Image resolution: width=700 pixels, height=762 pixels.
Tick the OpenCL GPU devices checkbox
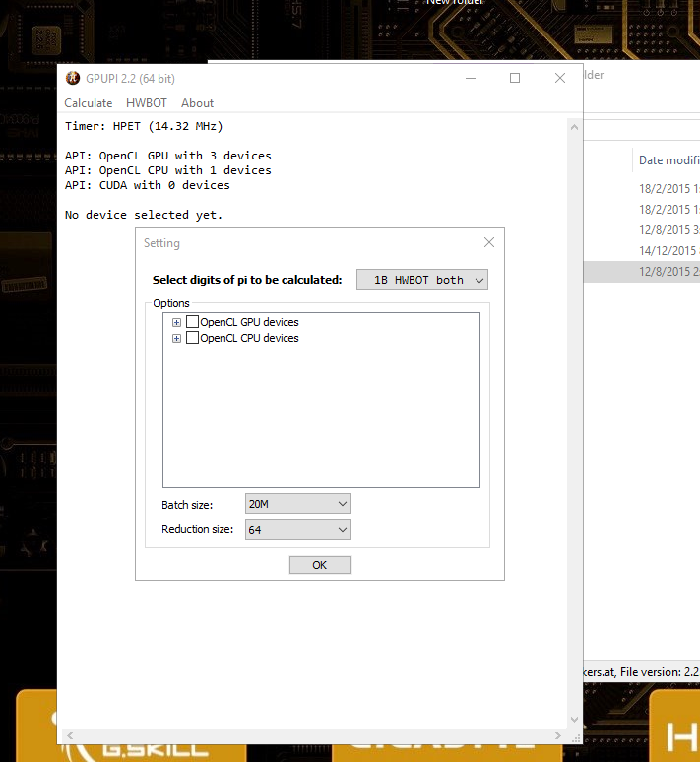193,322
